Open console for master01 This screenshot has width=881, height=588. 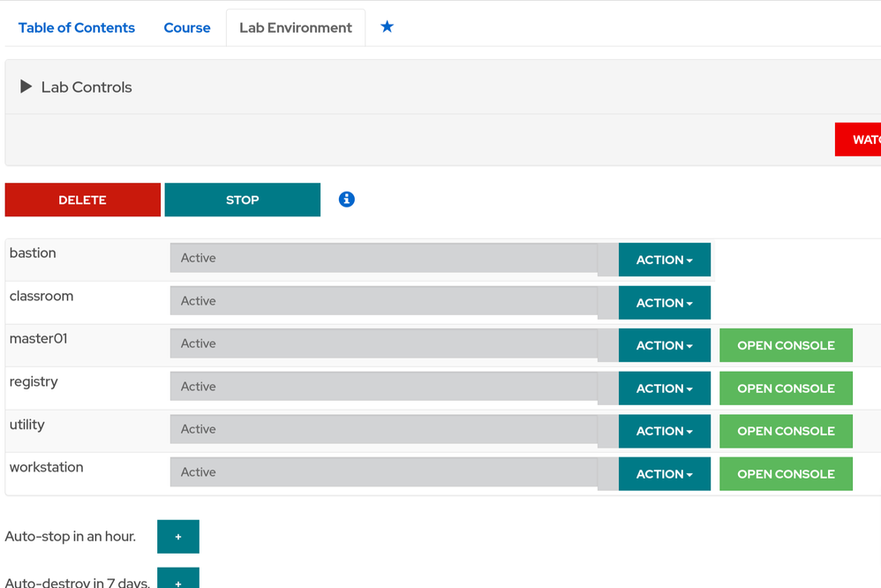coord(786,345)
